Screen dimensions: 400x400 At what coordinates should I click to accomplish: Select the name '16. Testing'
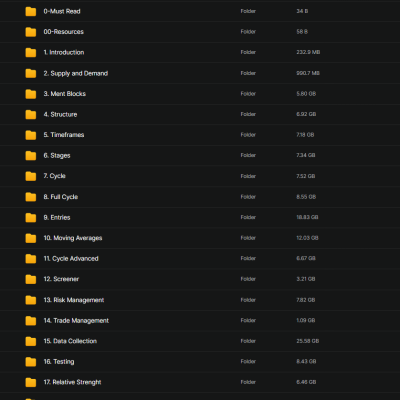59,362
